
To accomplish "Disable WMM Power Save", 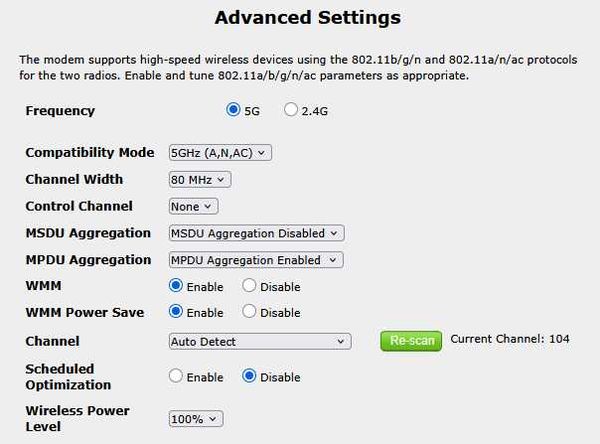I will 249,312.
